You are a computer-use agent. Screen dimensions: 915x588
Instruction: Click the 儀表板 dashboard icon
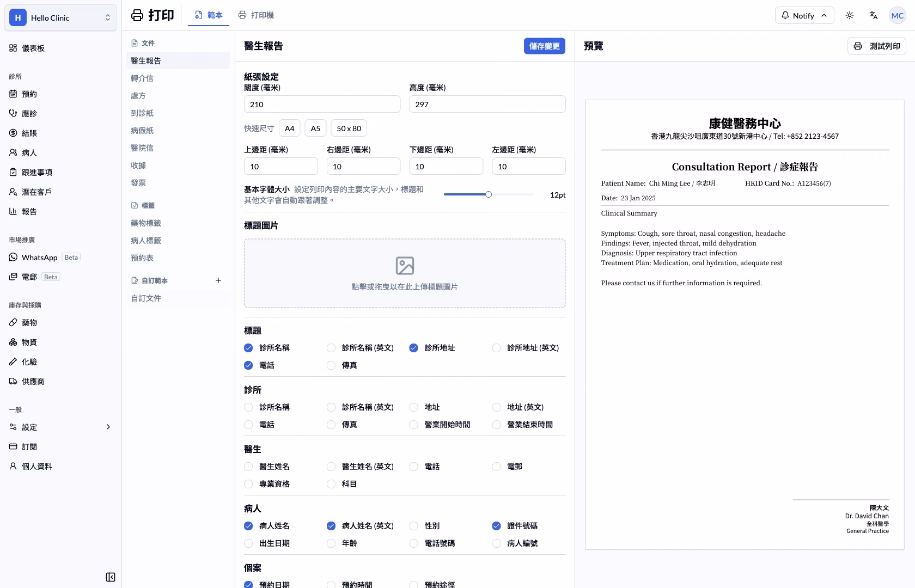click(x=13, y=48)
